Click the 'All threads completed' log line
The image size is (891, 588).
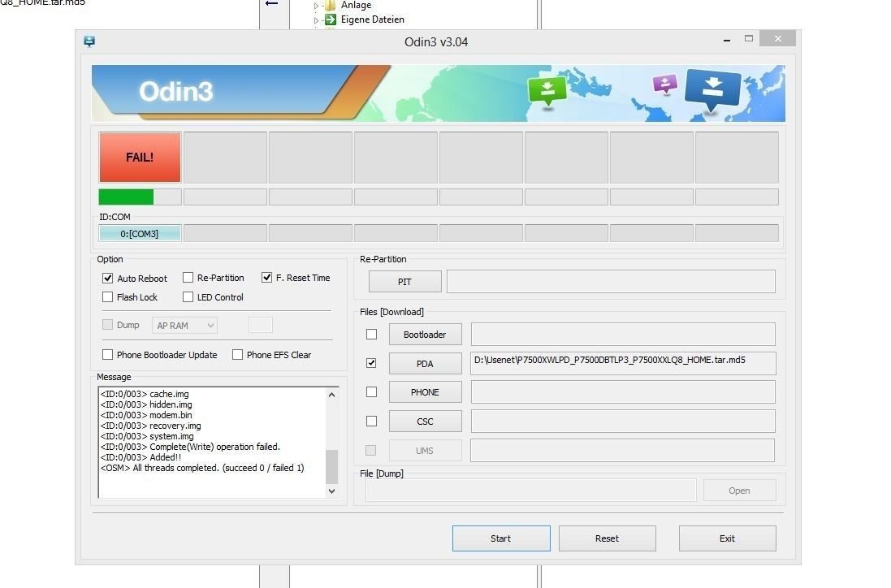click(202, 468)
